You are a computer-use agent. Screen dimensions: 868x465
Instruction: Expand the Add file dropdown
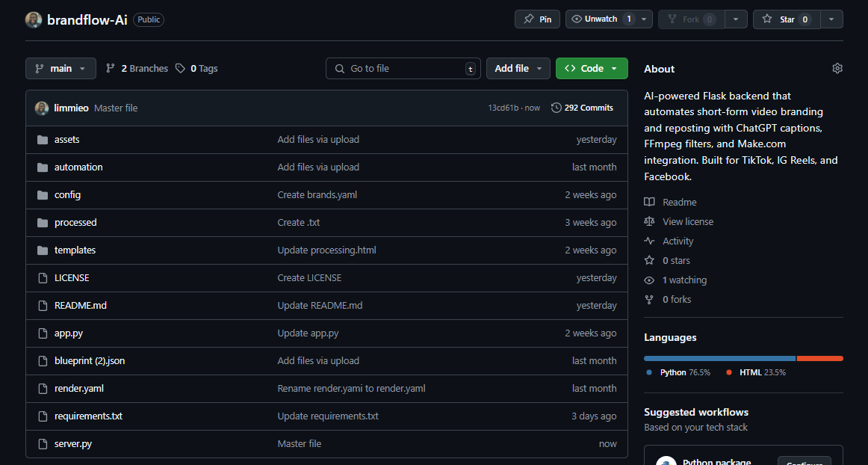pos(518,68)
